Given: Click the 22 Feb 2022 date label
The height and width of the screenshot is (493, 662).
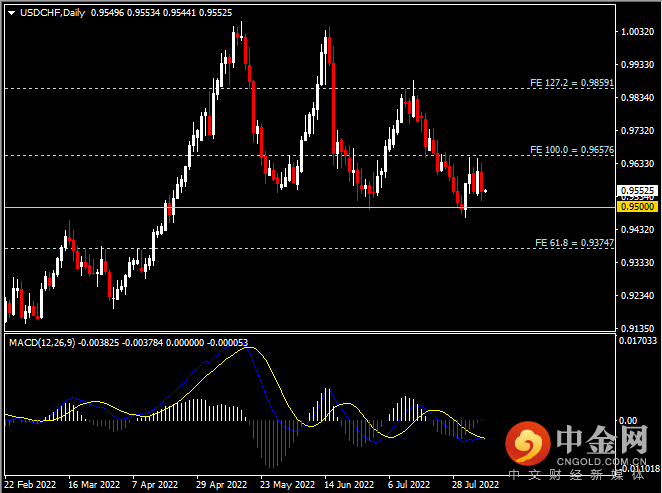Looking at the screenshot, I should tap(30, 485).
